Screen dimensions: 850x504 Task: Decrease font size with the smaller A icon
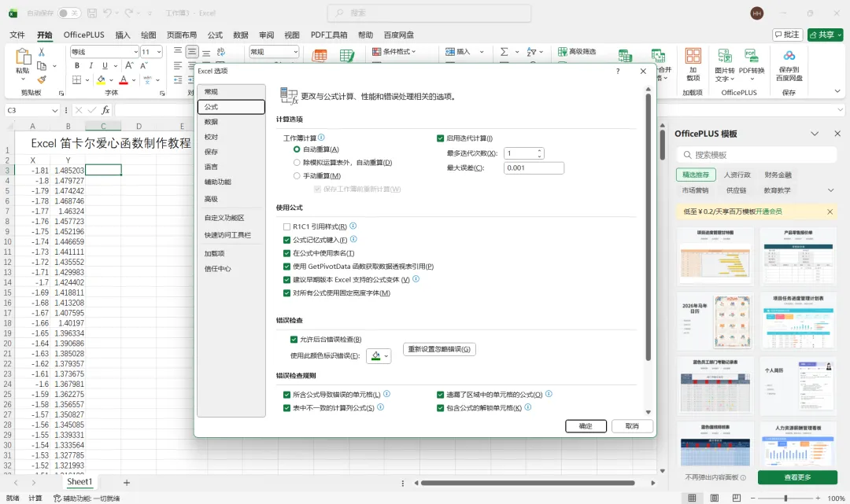[x=144, y=65]
